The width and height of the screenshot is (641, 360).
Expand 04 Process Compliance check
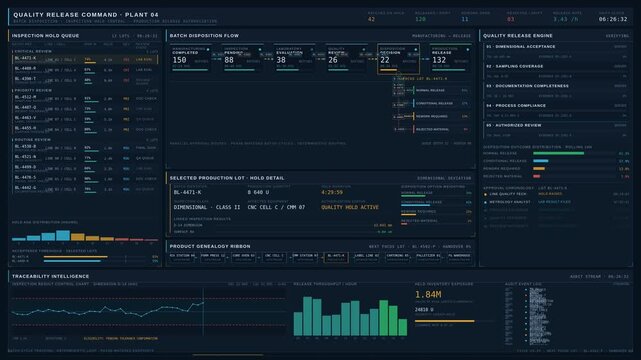coord(556,111)
